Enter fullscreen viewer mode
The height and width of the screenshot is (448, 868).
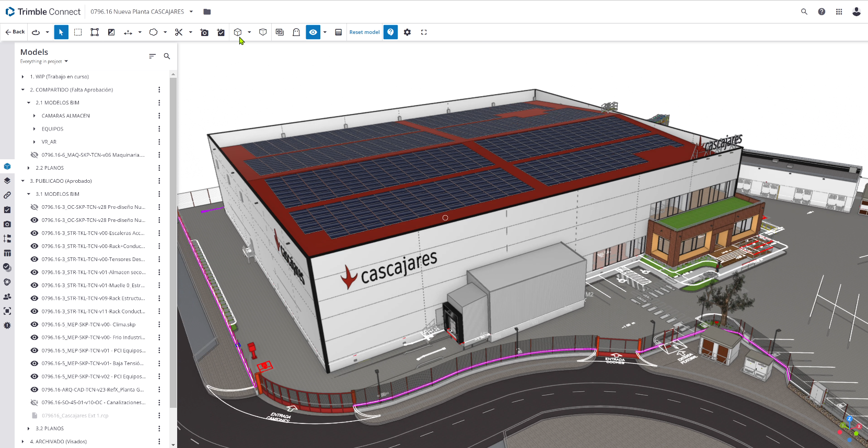(x=424, y=32)
